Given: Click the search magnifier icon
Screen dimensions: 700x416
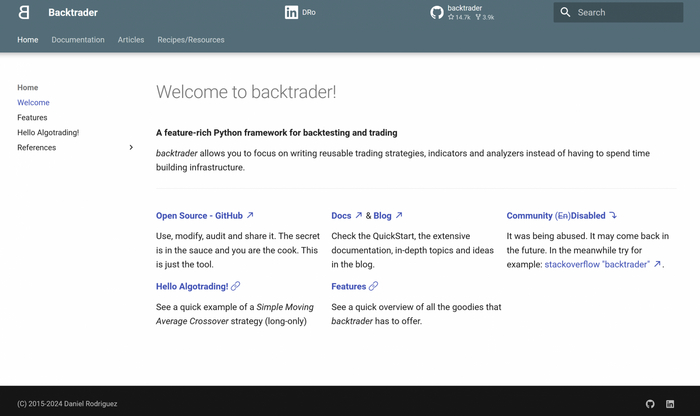Looking at the screenshot, I should click(x=566, y=12).
